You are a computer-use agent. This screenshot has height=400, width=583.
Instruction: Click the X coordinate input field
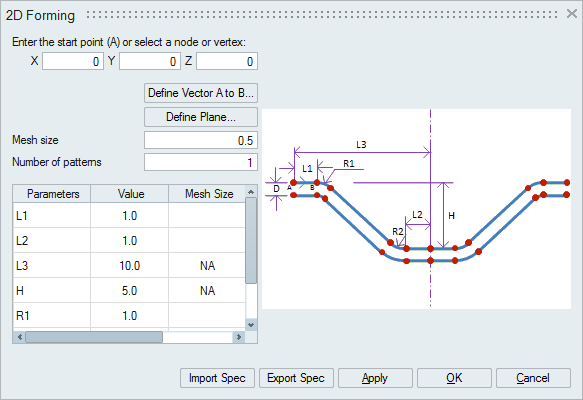[73, 61]
